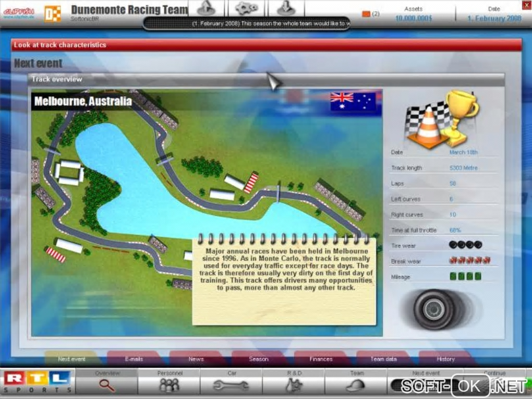Click the Continue button
The width and height of the screenshot is (532, 399).
click(494, 381)
